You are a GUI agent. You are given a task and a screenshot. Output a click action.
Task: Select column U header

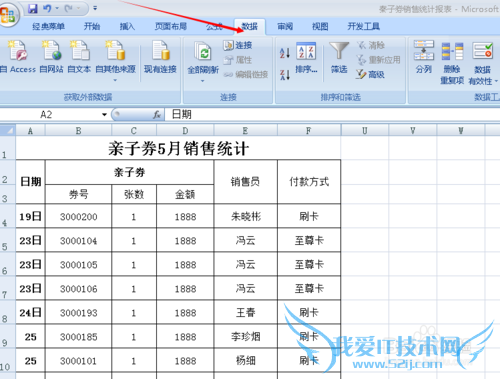(x=365, y=131)
